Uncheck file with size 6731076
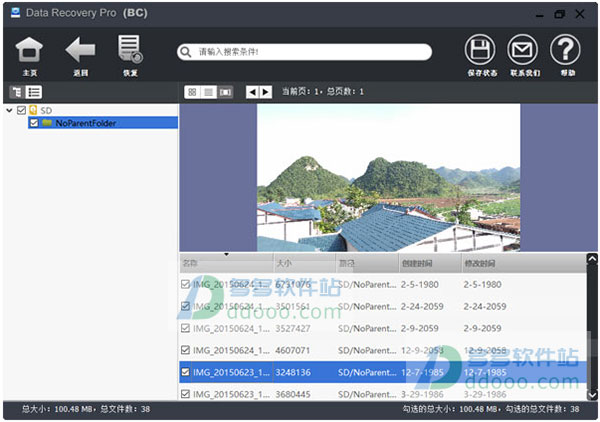The width and height of the screenshot is (600, 422). point(185,284)
